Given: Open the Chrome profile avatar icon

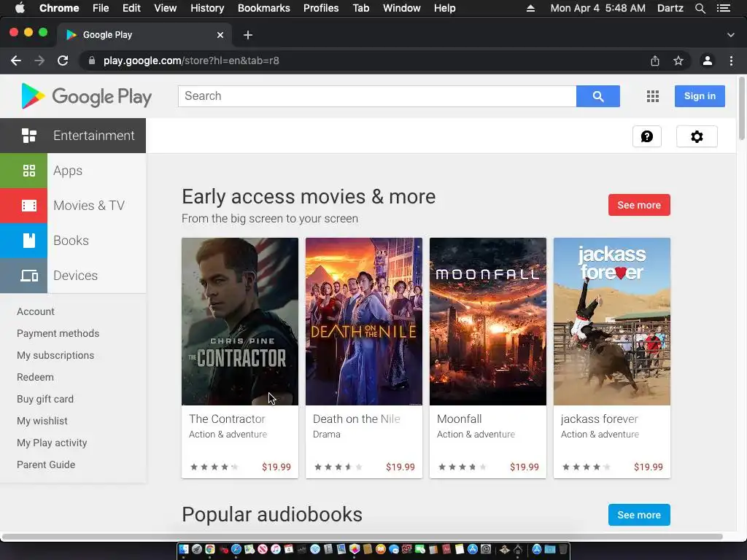Looking at the screenshot, I should 708,61.
